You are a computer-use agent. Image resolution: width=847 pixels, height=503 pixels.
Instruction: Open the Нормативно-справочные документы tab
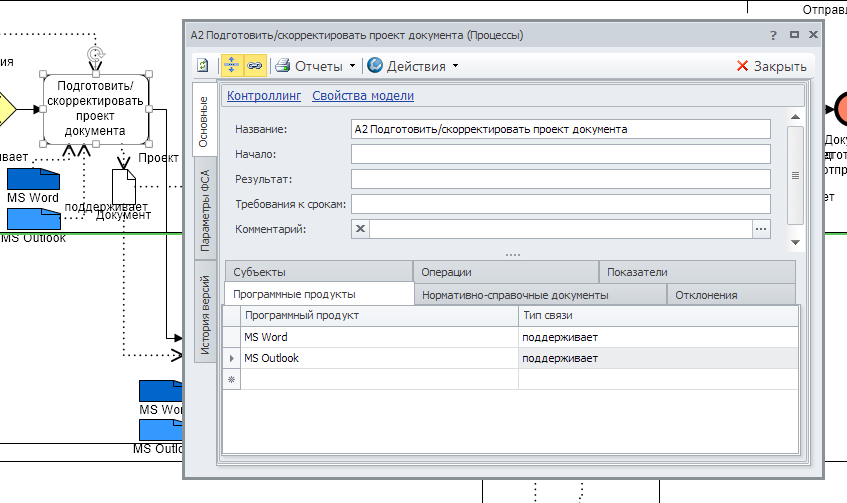point(515,295)
